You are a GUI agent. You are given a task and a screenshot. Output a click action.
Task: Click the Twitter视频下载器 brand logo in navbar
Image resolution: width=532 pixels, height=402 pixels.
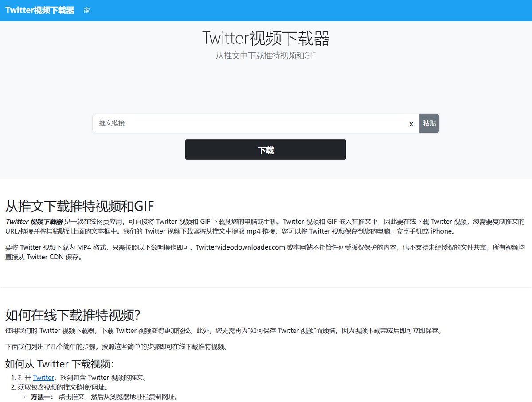[x=40, y=10]
